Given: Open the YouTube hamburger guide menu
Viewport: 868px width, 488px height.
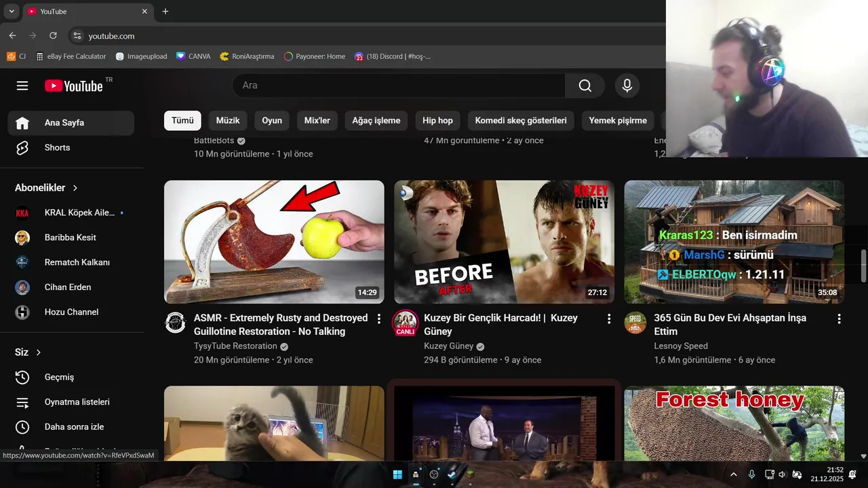Looking at the screenshot, I should pyautogui.click(x=22, y=85).
